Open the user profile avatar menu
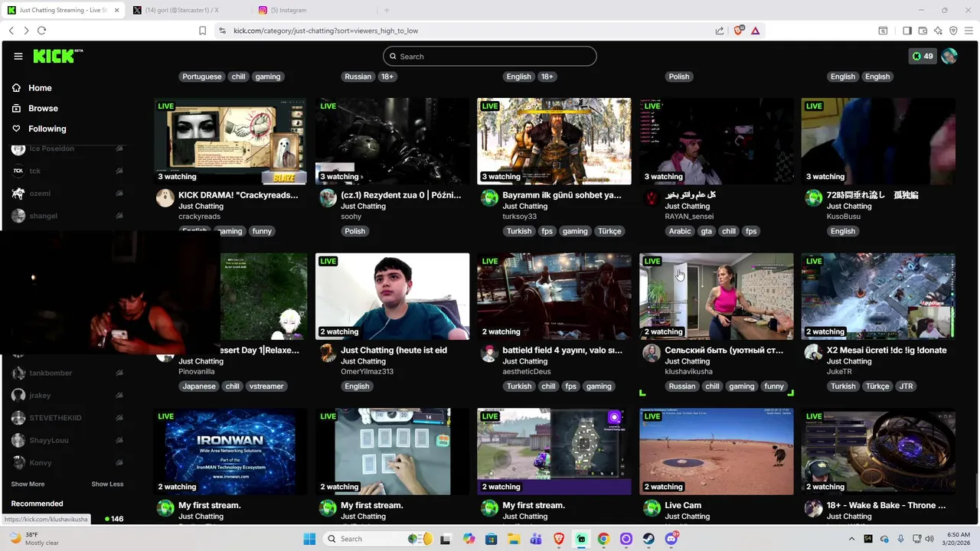The width and height of the screenshot is (980, 551). pos(949,56)
